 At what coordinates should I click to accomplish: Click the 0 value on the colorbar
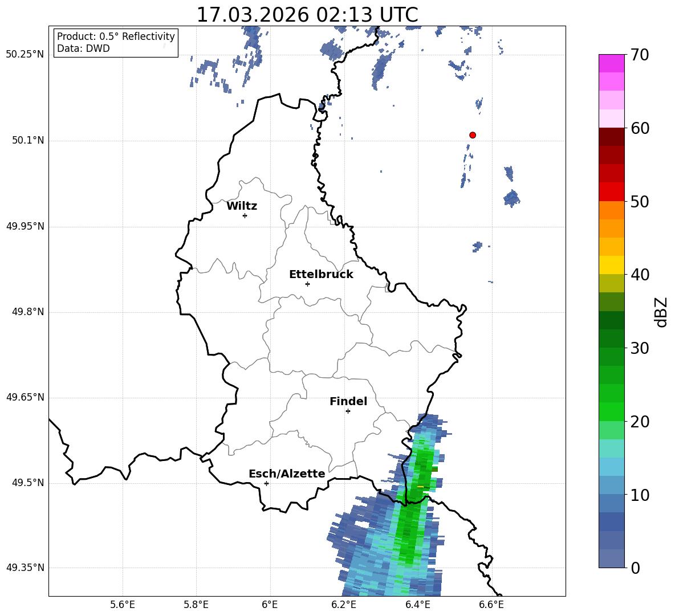click(x=635, y=568)
